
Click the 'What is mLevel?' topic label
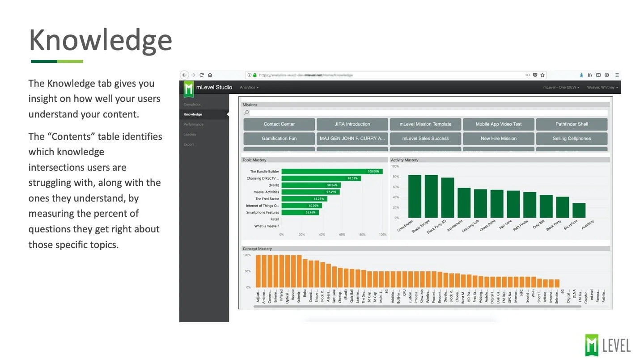[x=267, y=226]
